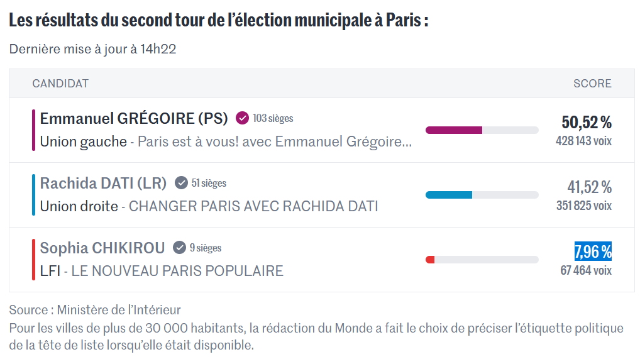
Task: Click the purple party stripe left of Grégoire
Action: tap(33, 130)
